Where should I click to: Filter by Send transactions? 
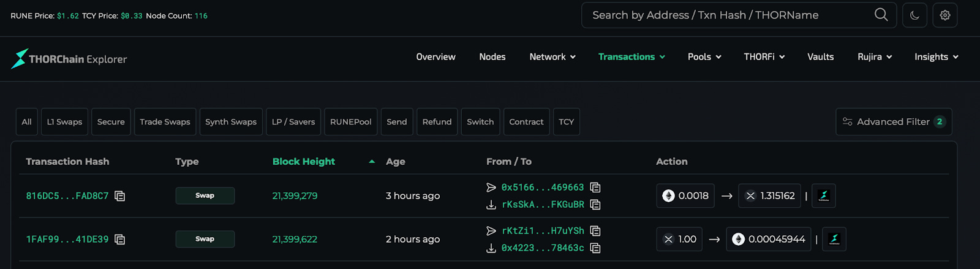click(x=397, y=122)
